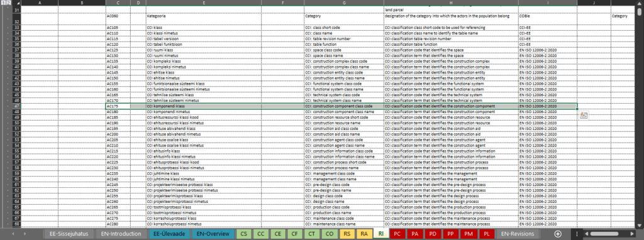644x240 pixels.
Task: Open the red PC sheet tab
Action: click(x=397, y=234)
